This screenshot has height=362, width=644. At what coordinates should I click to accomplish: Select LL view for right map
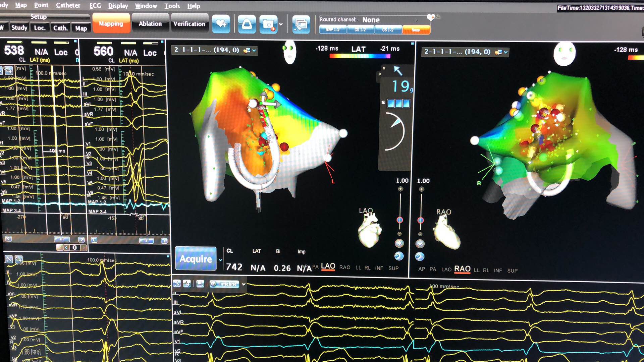coord(477,270)
